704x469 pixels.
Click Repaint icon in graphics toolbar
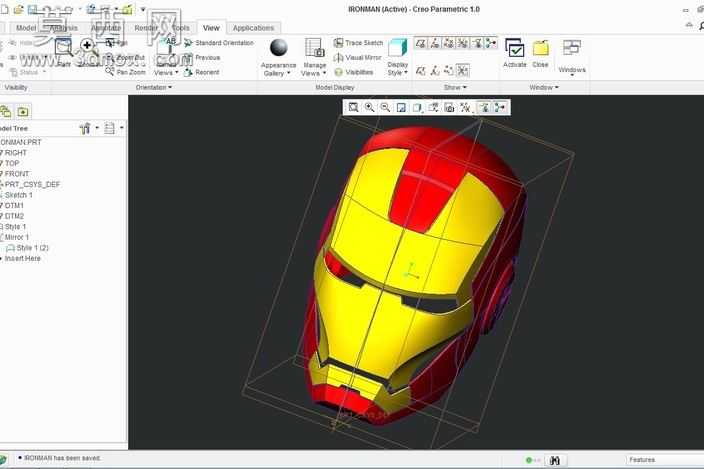(x=401, y=107)
